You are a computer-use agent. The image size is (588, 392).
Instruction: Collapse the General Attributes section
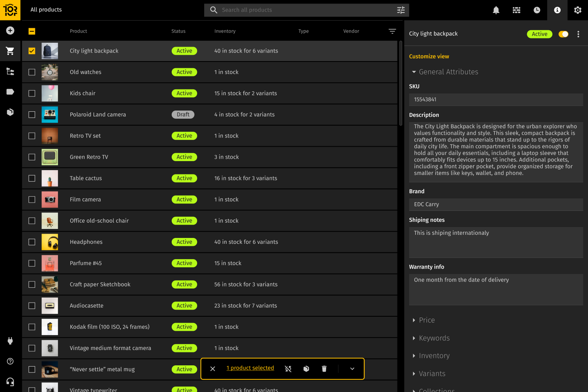coord(414,72)
